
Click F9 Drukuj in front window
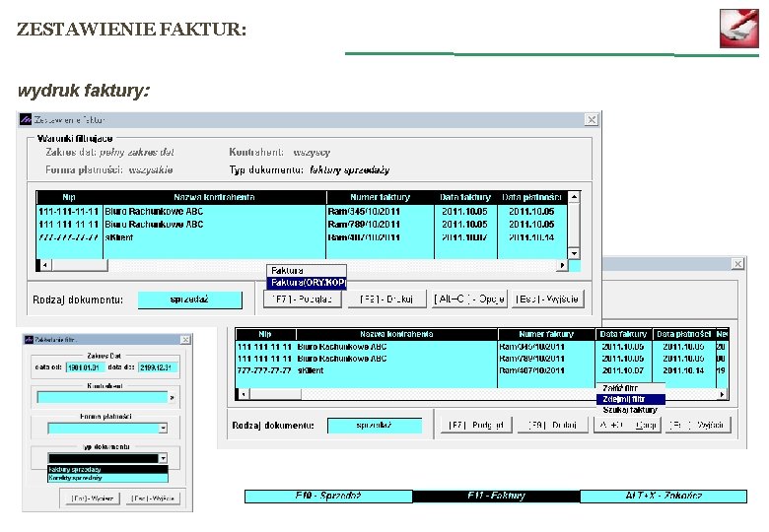386,299
